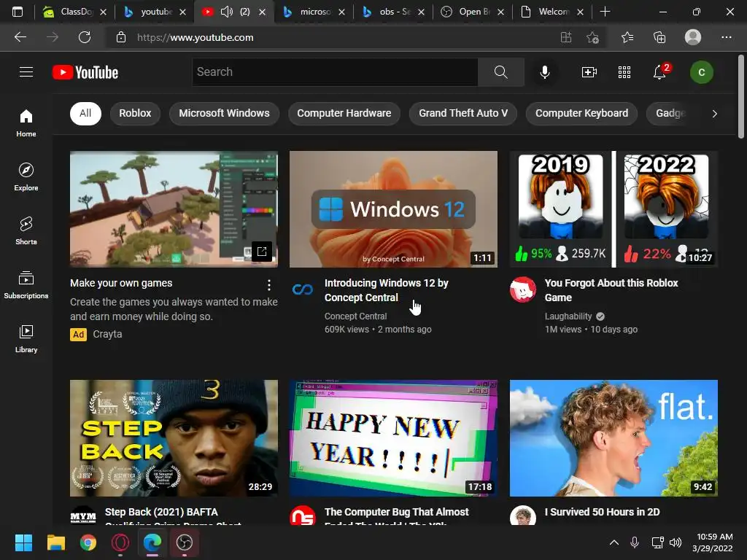Open the Windows 12 video thumbnail
The image size is (747, 560).
pos(393,209)
